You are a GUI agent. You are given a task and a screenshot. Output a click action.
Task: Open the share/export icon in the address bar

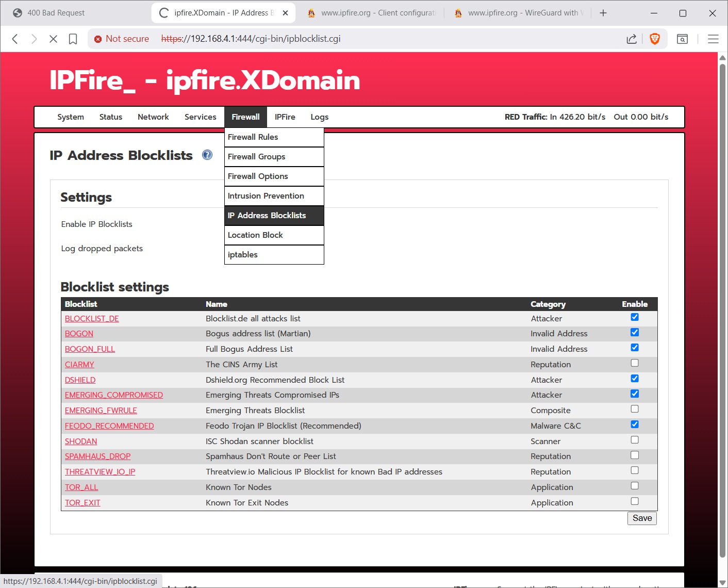(x=631, y=39)
